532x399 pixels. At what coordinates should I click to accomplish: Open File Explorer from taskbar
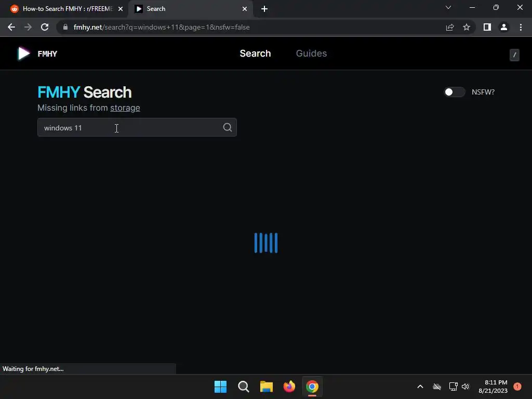click(267, 387)
